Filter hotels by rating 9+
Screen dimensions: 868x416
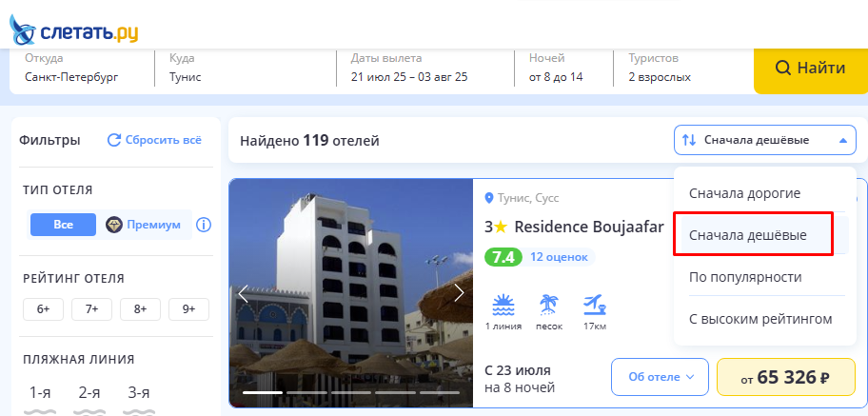(188, 309)
